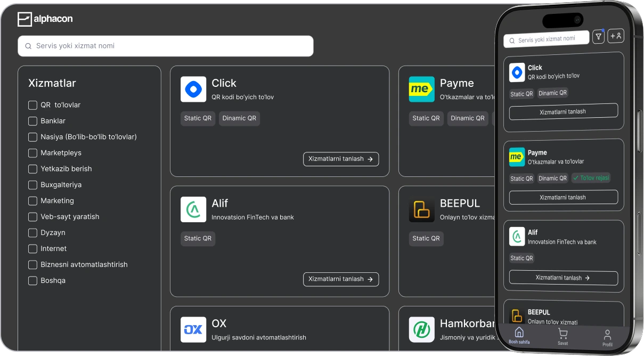644x356 pixels.
Task: Focus the desktop 'Servis yoki xizmat nomi' search field
Action: (166, 46)
